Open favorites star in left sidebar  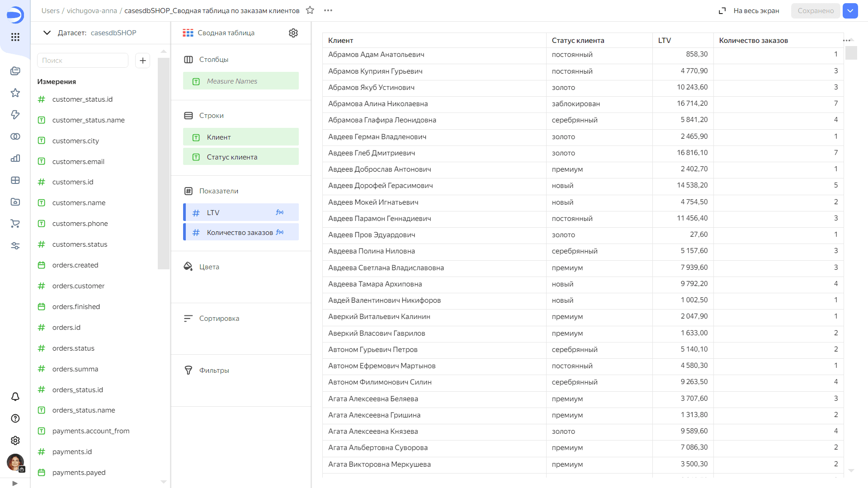(15, 93)
